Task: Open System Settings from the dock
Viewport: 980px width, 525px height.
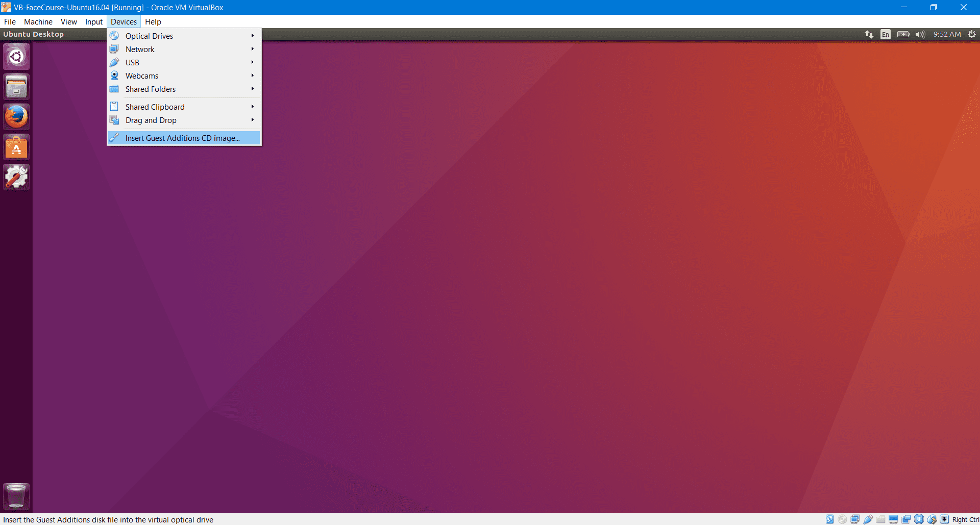Action: [x=16, y=177]
